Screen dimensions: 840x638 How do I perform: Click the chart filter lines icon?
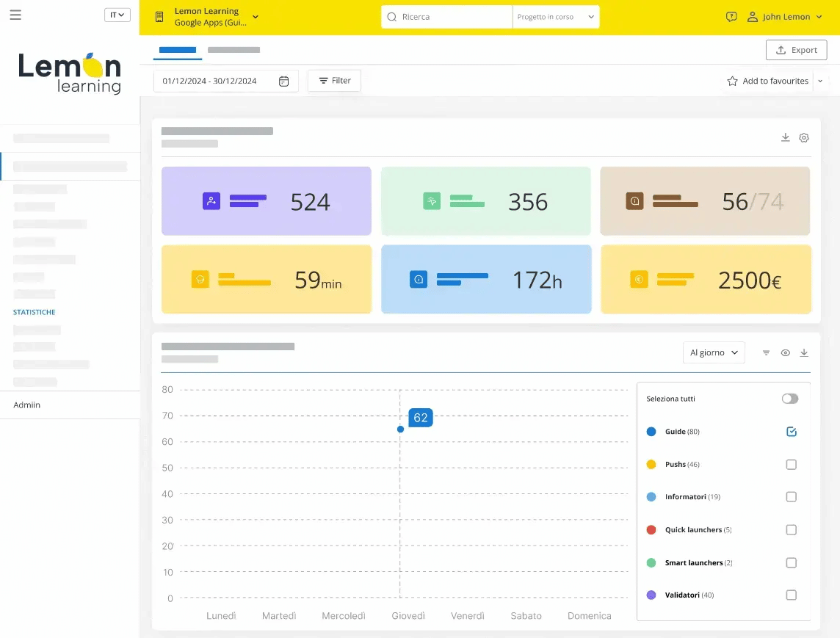coord(766,352)
